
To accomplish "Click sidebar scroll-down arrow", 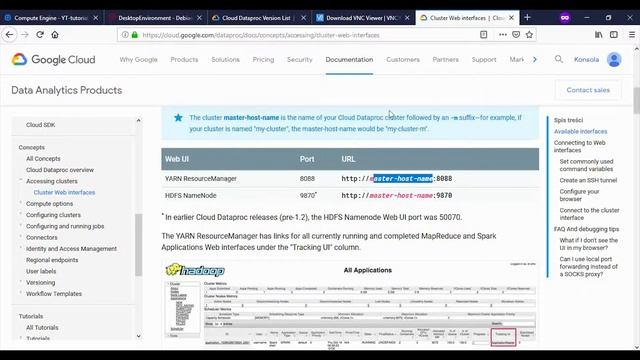I will pos(138,336).
